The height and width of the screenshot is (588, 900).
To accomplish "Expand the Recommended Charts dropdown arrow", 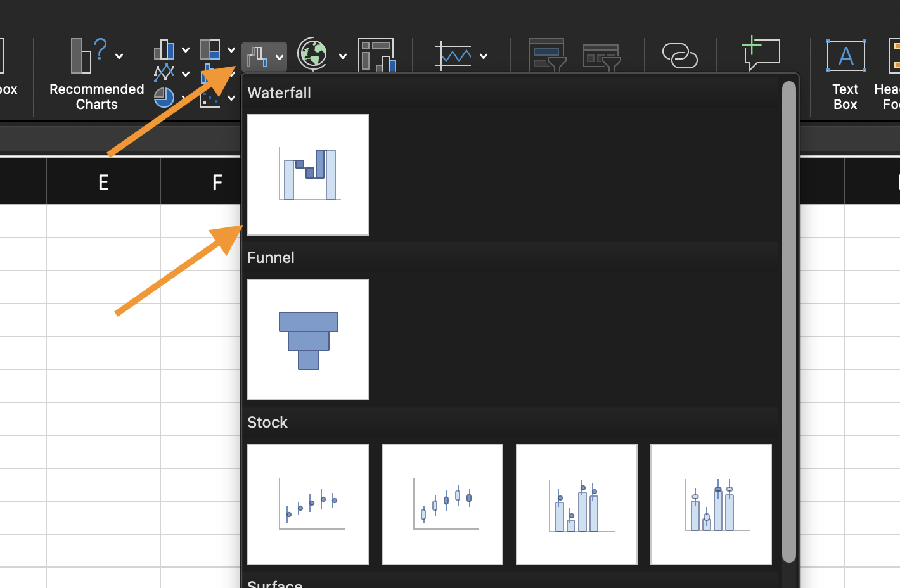I will [119, 56].
